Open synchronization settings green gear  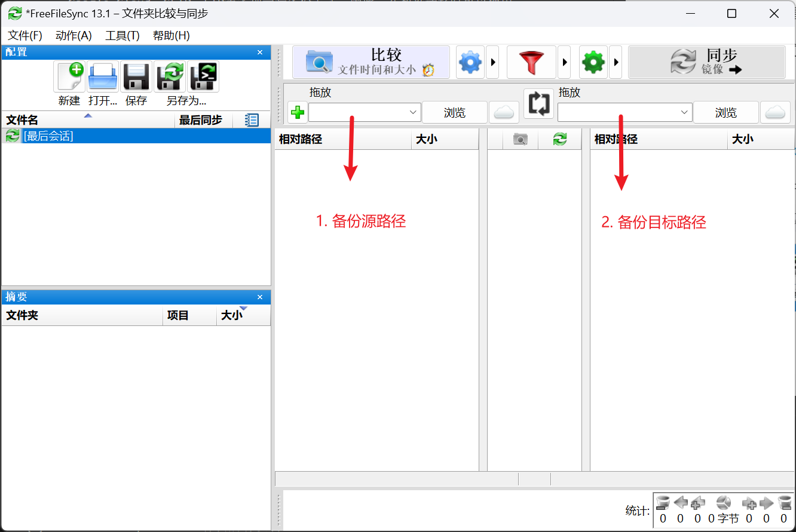(593, 62)
